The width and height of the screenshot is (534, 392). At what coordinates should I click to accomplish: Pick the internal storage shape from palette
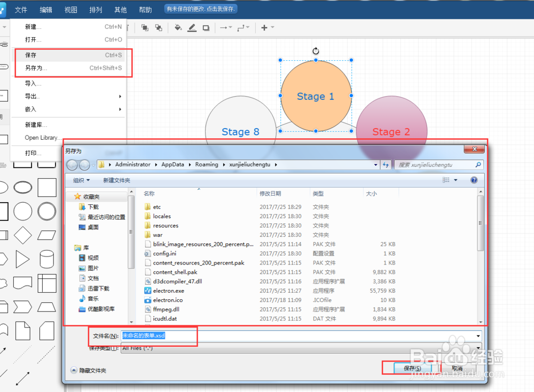pos(46,283)
